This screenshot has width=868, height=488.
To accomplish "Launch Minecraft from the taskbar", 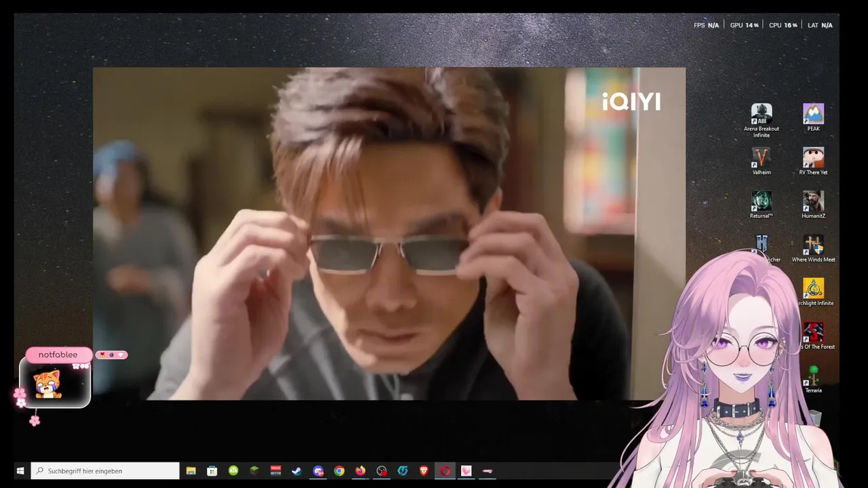I will click(254, 470).
